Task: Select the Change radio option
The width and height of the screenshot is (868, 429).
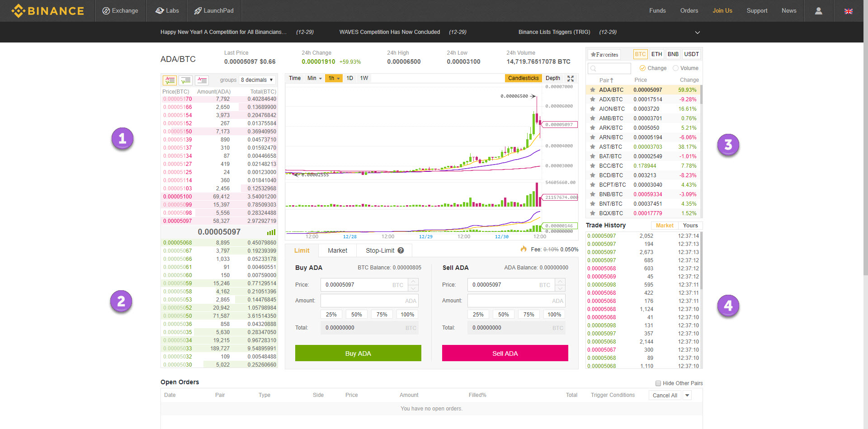Action: coord(642,68)
